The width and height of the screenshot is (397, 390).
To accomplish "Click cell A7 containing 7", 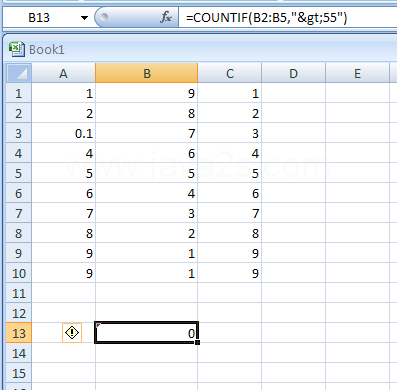I will [x=63, y=213].
